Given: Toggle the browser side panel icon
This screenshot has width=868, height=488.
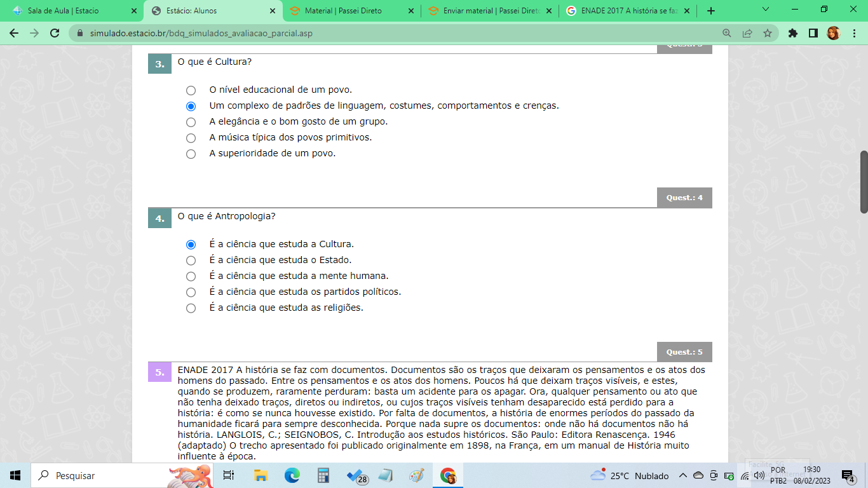Looking at the screenshot, I should pos(813,34).
